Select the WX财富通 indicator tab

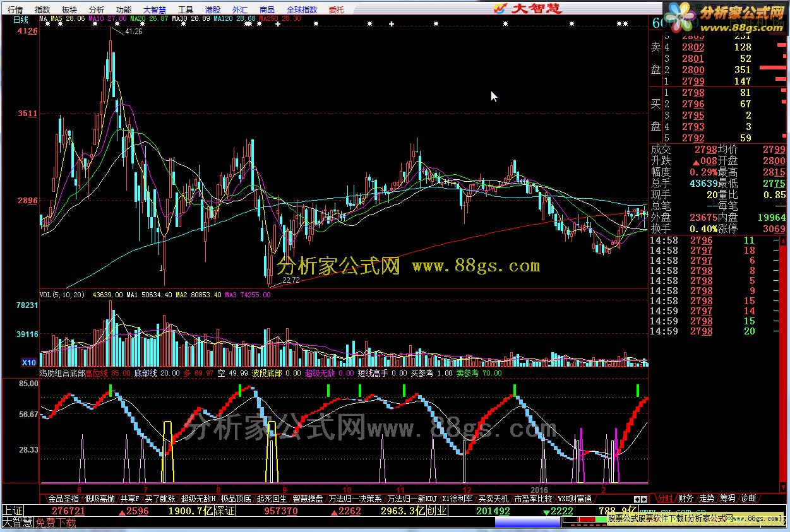[x=575, y=499]
